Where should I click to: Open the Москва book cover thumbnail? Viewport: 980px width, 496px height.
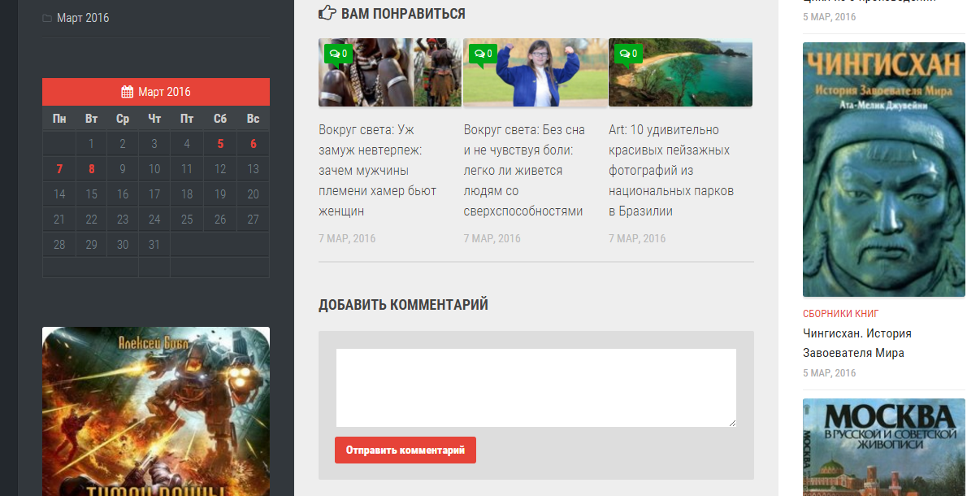point(884,447)
